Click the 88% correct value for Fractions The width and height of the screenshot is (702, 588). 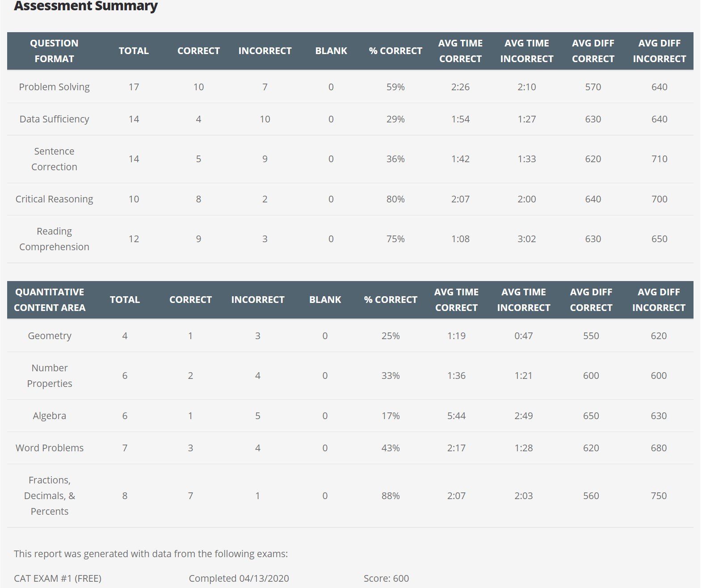point(391,496)
